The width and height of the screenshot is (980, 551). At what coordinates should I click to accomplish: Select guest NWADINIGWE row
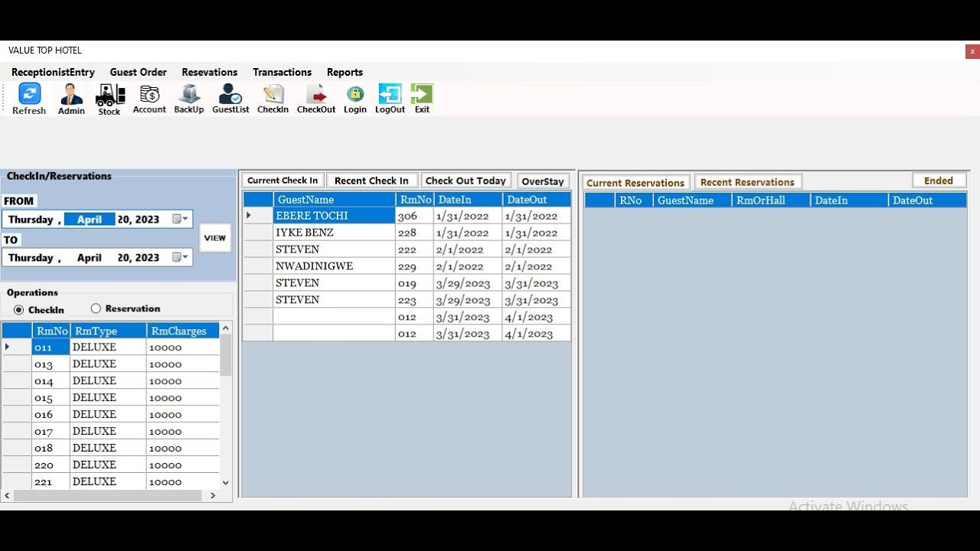point(407,266)
